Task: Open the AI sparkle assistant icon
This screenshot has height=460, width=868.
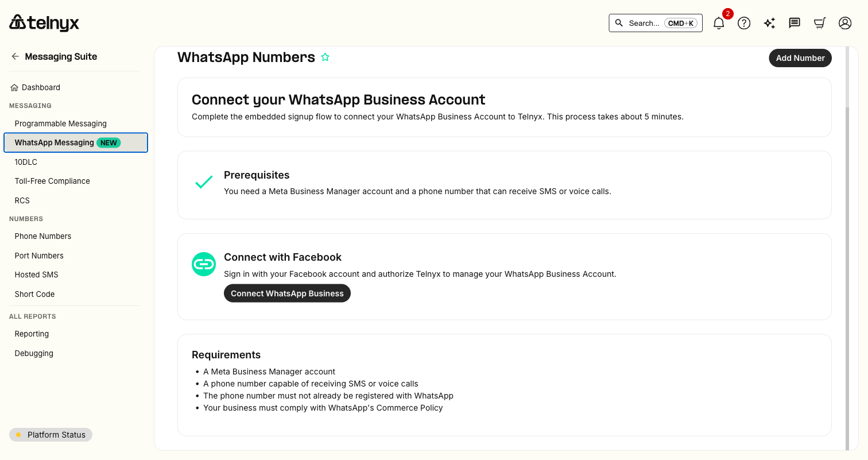Action: [769, 23]
